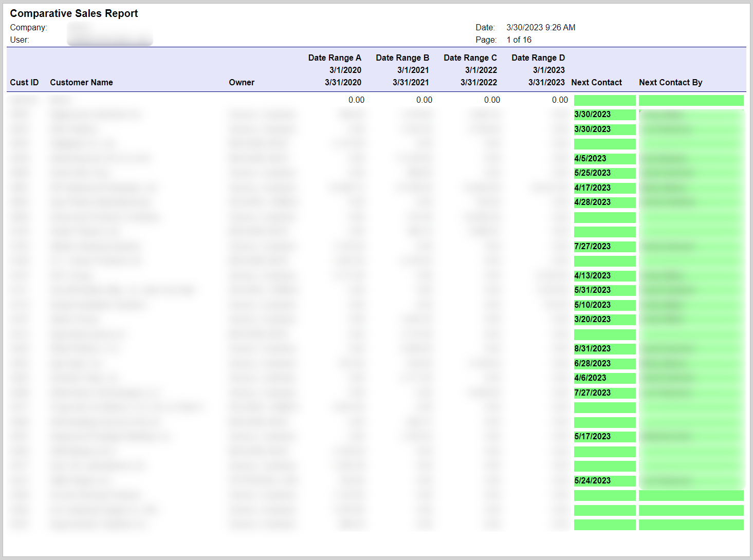Select next contact date 4/6/2023
The height and width of the screenshot is (560, 753).
[590, 378]
